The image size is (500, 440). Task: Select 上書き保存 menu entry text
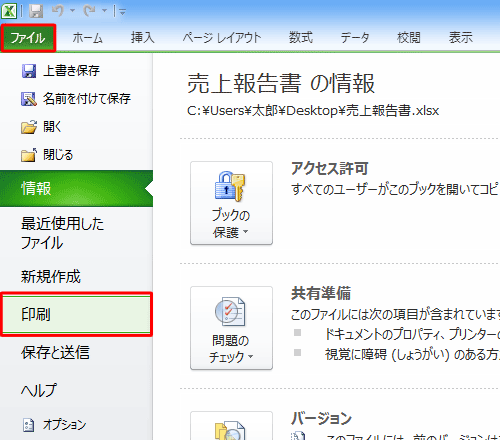[71, 71]
